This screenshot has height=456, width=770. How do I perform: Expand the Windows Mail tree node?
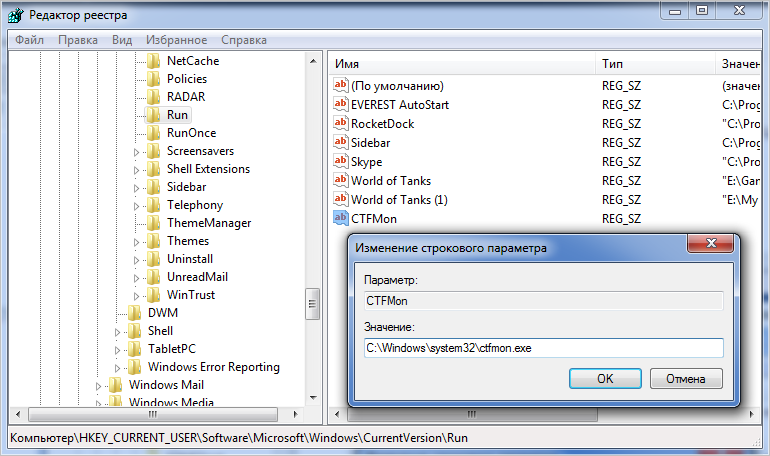point(98,386)
